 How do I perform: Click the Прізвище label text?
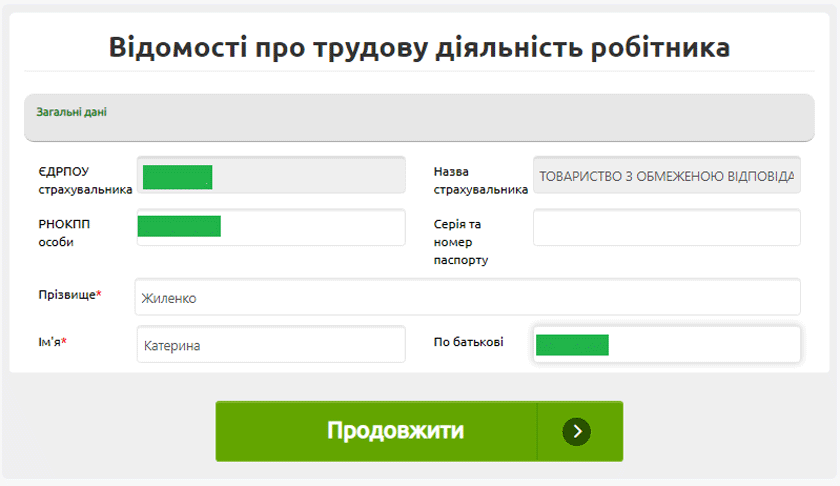66,295
